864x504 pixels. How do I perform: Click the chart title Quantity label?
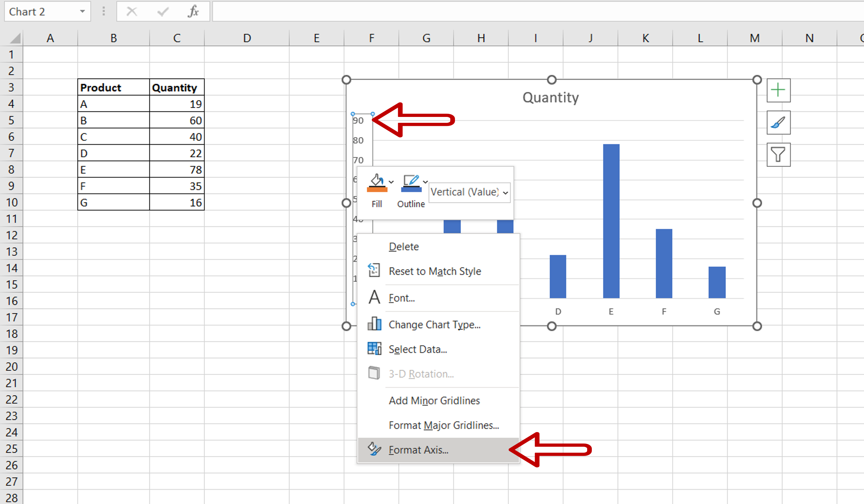pyautogui.click(x=552, y=97)
